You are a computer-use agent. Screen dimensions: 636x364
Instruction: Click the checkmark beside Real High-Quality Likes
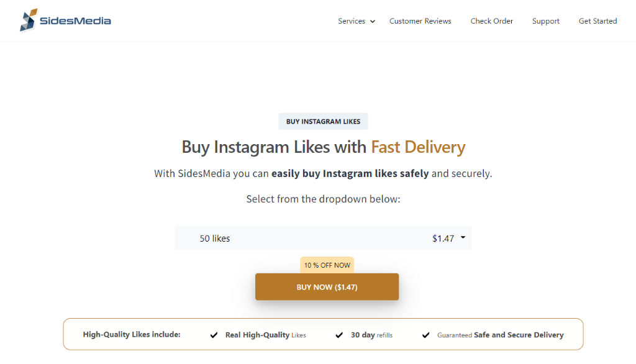pos(214,335)
